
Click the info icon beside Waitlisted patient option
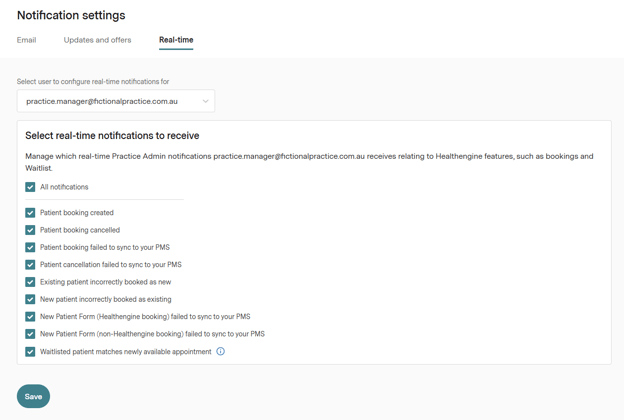(x=221, y=352)
